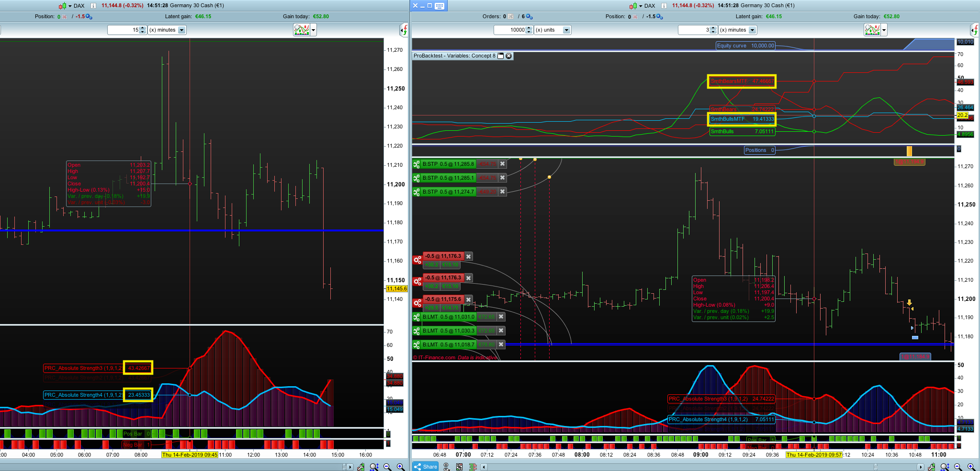Open settings gear for B:LMT 11,030.3 order

417,331
